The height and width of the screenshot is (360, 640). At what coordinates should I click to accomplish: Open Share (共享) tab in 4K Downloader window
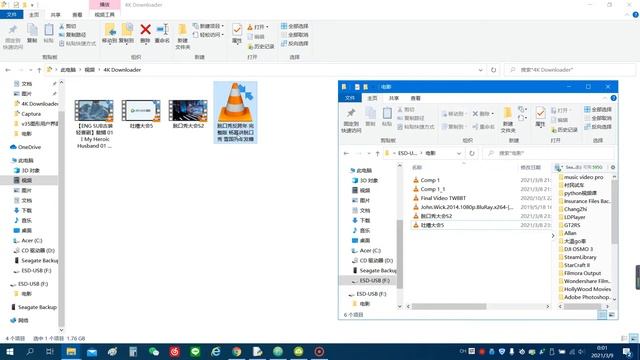tap(55, 15)
